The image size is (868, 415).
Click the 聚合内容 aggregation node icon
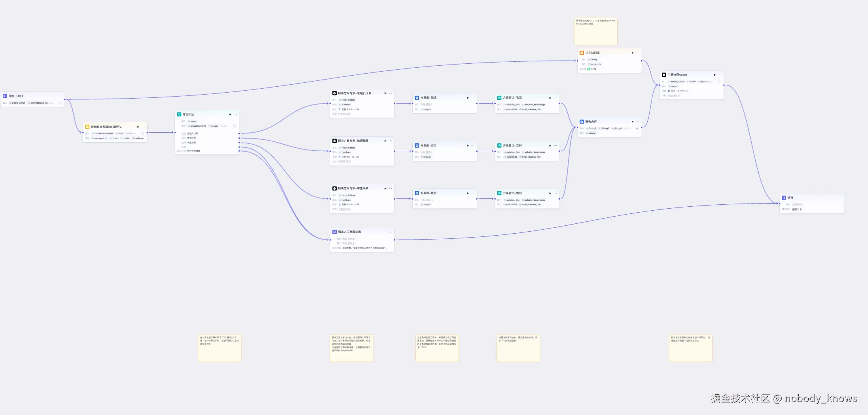(582, 122)
